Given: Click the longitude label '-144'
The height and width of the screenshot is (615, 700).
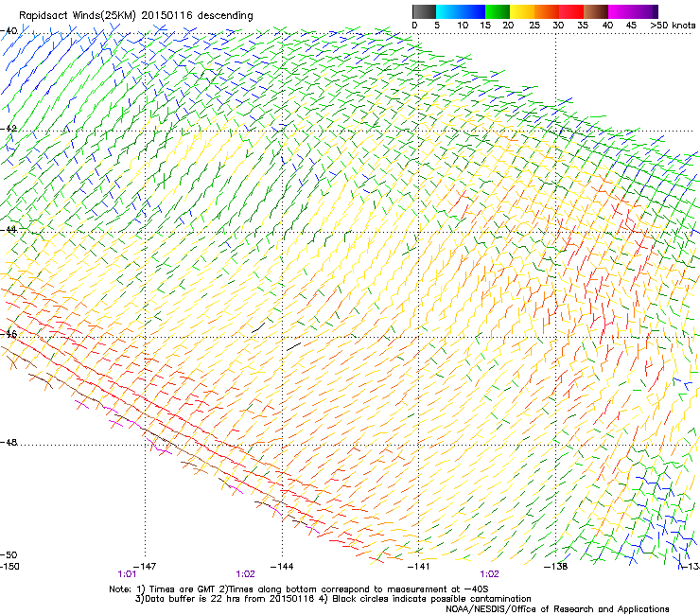Looking at the screenshot, I should tap(282, 567).
